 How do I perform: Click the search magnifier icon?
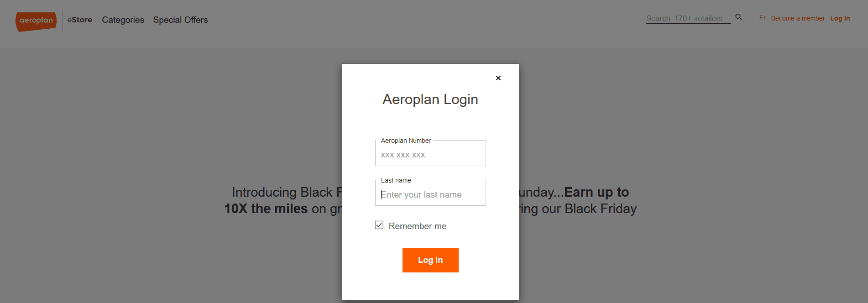click(x=739, y=17)
